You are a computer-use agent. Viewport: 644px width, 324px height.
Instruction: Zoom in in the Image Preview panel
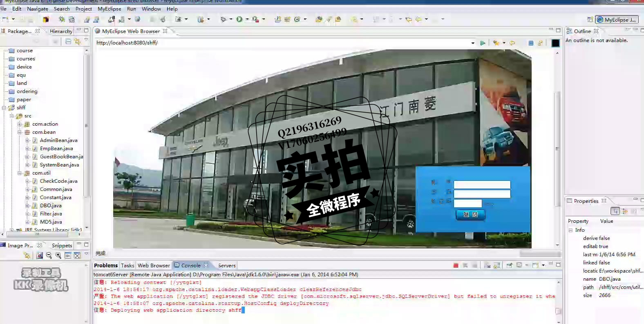coord(58,255)
